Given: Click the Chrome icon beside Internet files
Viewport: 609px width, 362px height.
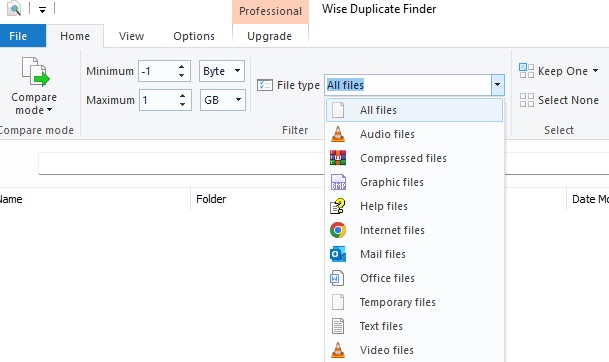Looking at the screenshot, I should (338, 230).
